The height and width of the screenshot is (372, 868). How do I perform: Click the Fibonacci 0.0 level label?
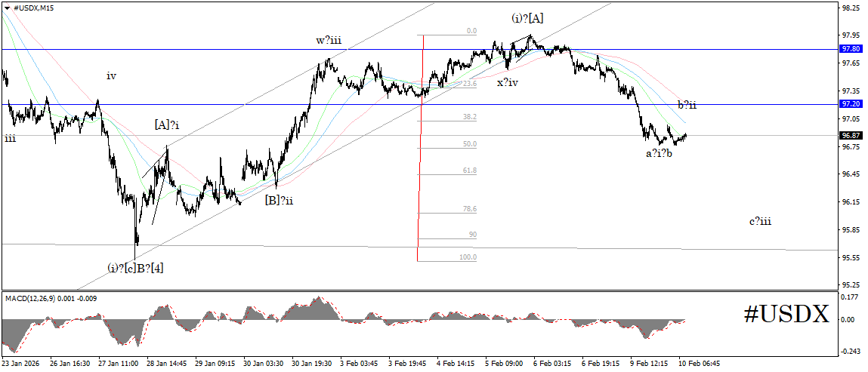(471, 31)
